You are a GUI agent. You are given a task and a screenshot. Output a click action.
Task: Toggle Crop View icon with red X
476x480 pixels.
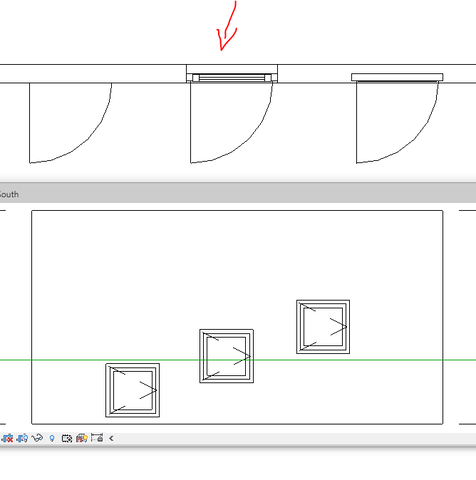pos(7,438)
